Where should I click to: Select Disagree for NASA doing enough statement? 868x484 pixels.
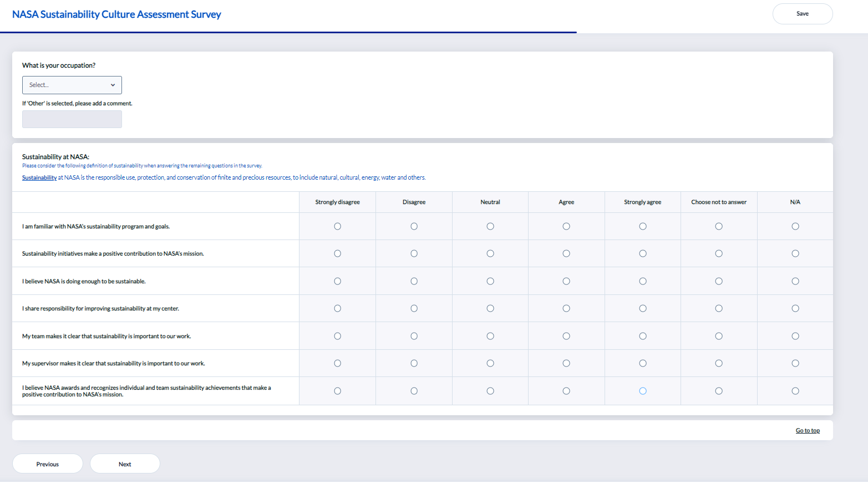pyautogui.click(x=414, y=281)
